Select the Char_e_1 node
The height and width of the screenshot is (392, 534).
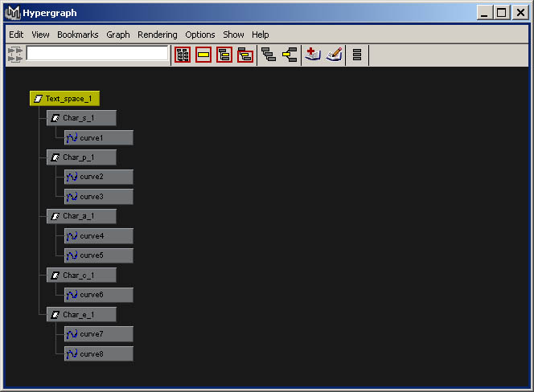[81, 314]
